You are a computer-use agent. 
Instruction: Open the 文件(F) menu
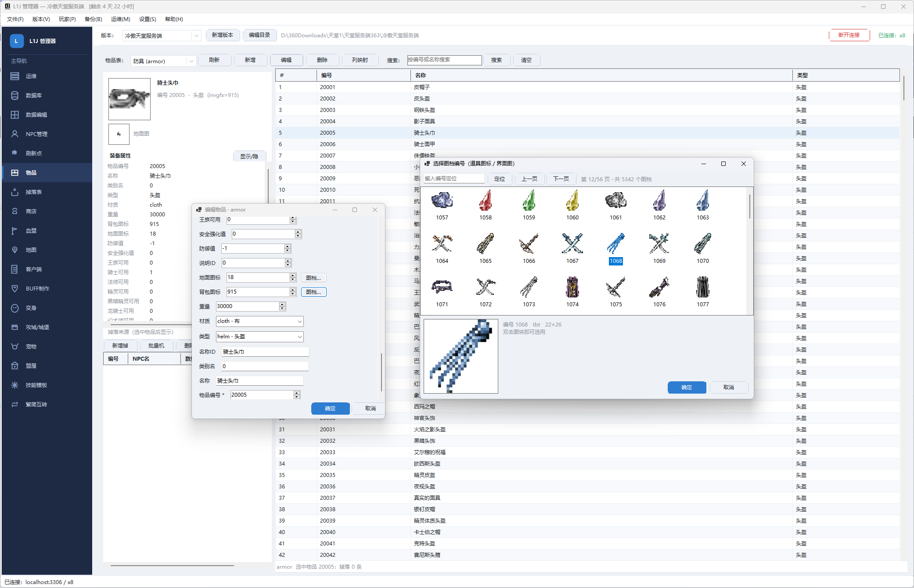(15, 19)
